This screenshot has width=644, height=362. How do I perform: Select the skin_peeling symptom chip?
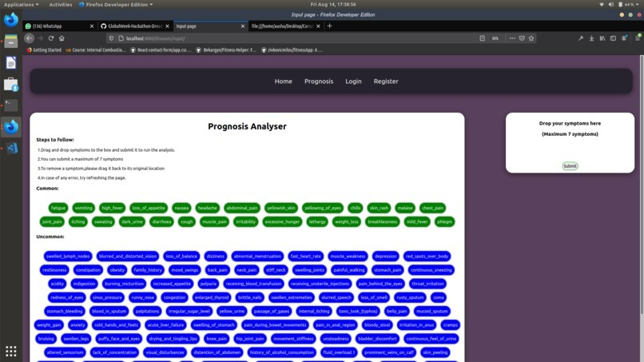click(435, 352)
